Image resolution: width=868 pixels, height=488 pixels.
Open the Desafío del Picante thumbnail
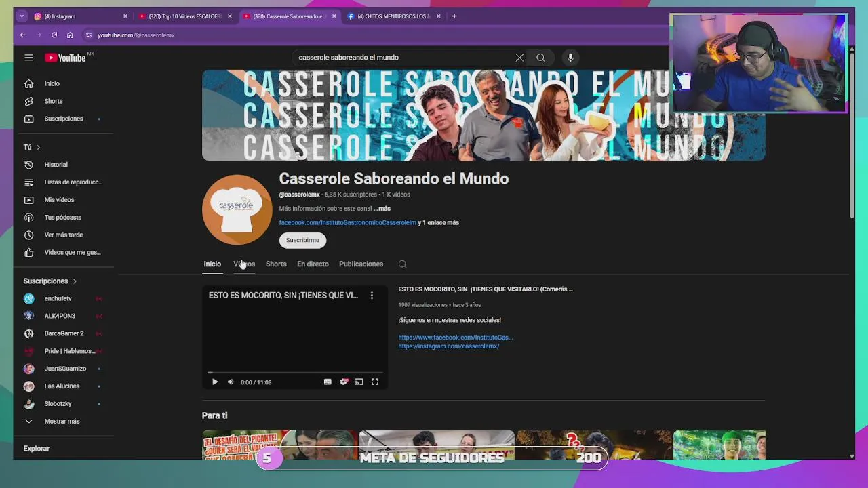(279, 445)
